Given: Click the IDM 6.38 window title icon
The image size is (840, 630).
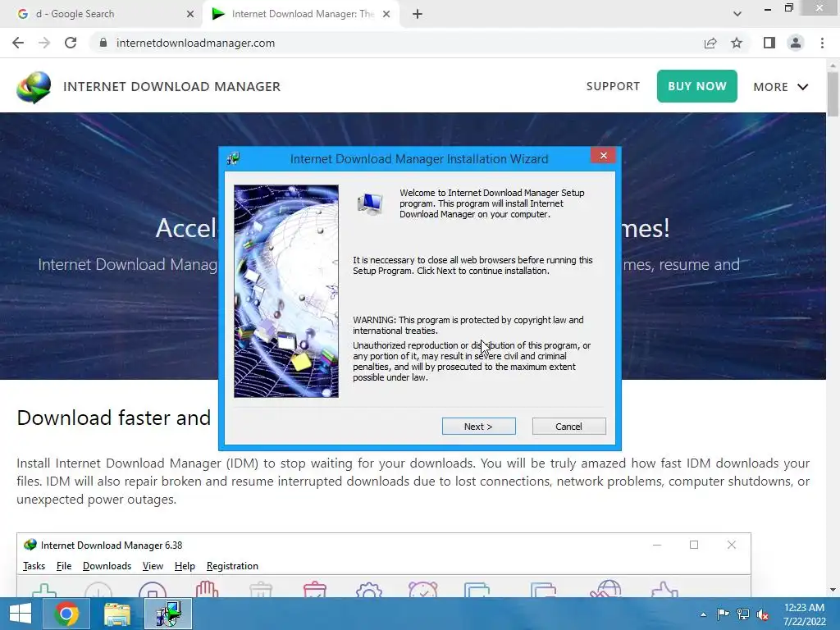Looking at the screenshot, I should point(30,545).
